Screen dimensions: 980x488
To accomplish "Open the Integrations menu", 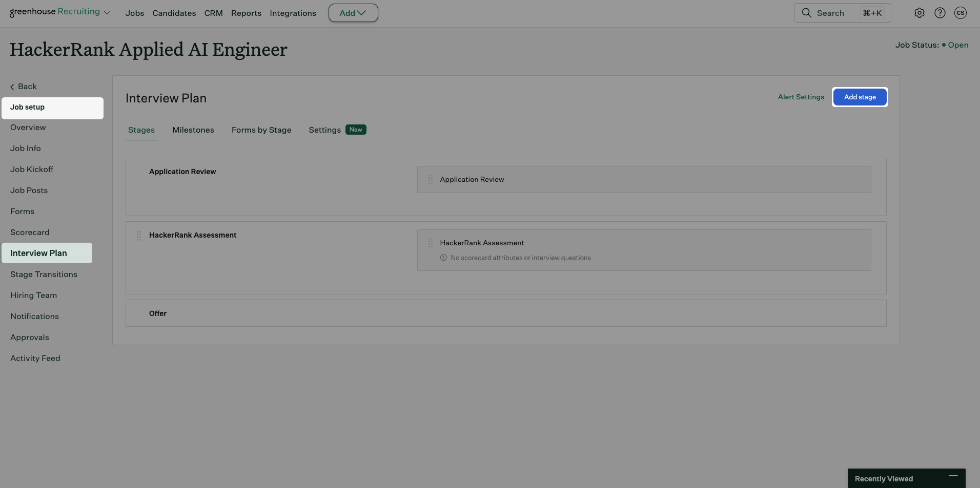I will point(293,13).
